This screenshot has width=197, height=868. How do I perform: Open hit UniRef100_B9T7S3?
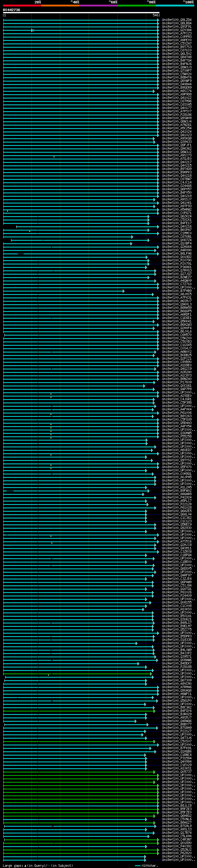point(176,47)
